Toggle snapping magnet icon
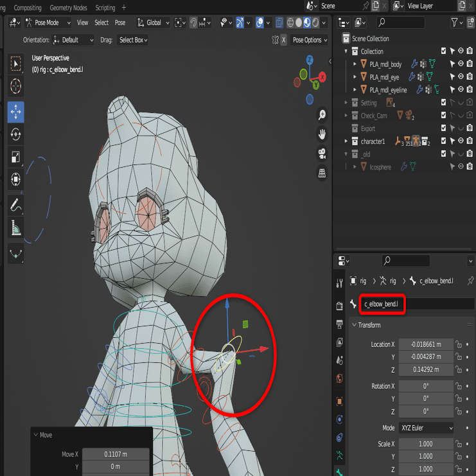 pos(193,22)
